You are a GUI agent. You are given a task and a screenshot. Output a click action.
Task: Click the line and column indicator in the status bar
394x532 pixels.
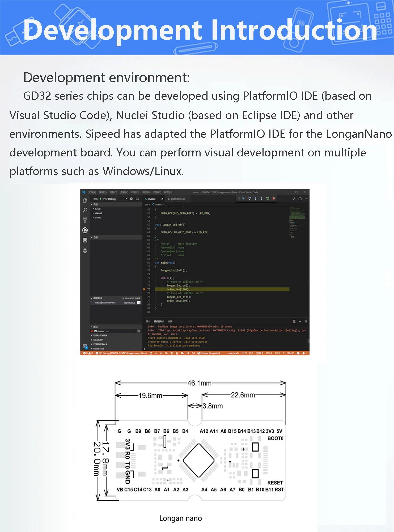click(x=247, y=353)
